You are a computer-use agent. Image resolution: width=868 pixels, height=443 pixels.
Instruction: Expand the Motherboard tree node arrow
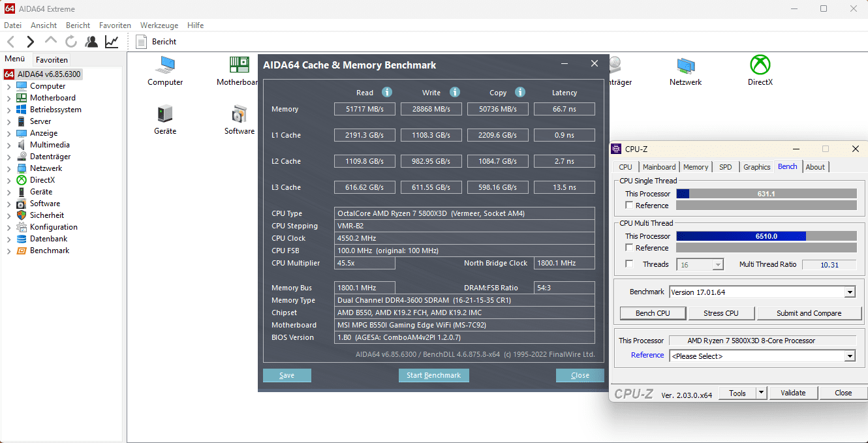pyautogui.click(x=8, y=98)
